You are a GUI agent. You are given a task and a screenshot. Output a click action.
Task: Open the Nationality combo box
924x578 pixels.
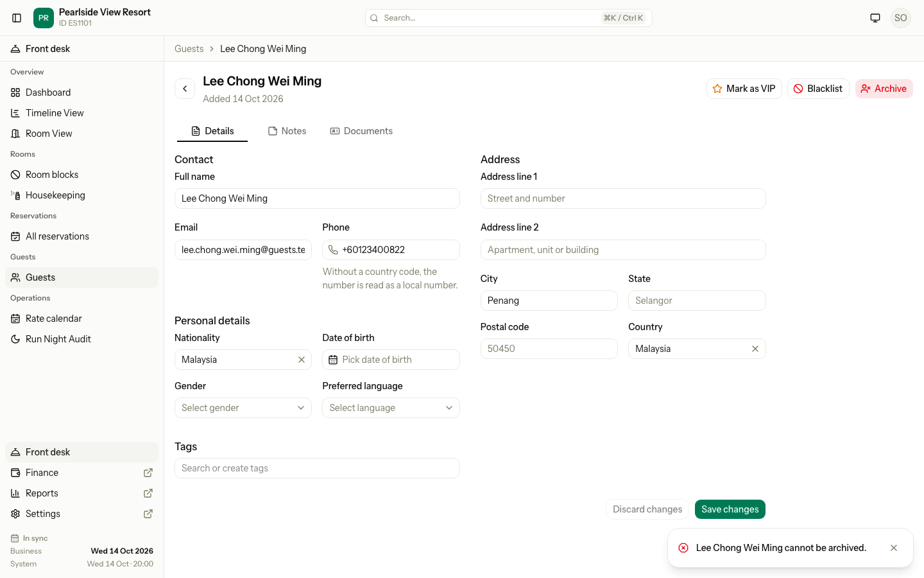click(243, 360)
